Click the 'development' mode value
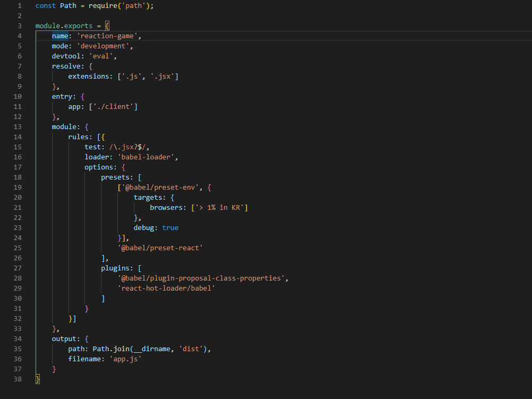The image size is (532, 399). [x=103, y=46]
